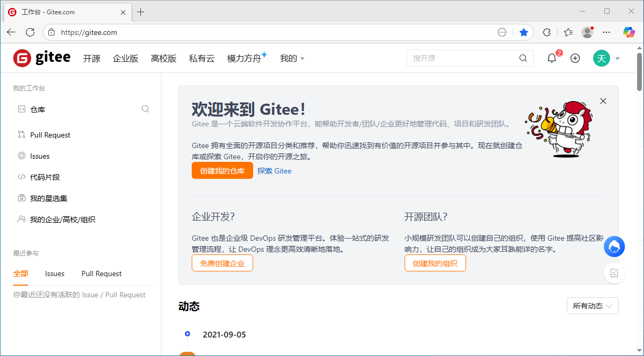Go to 开源 in top navigation

(x=92, y=58)
